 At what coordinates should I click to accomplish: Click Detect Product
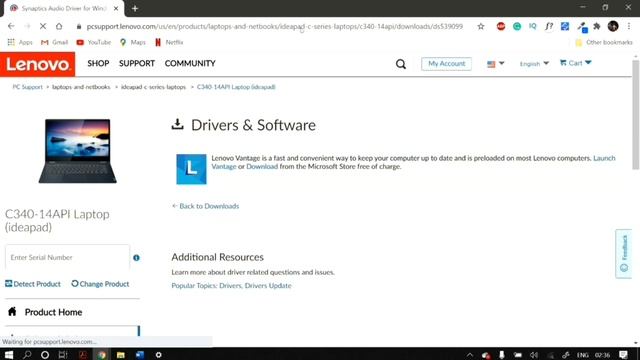point(33,284)
